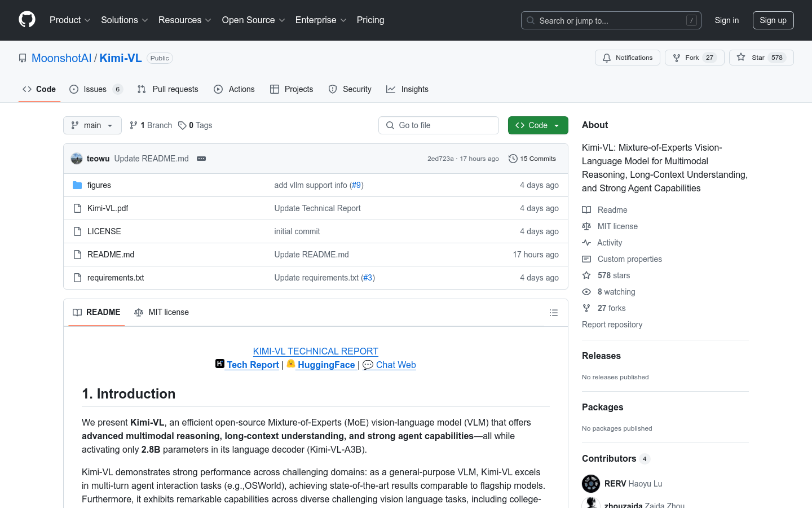Open pull request #9 link

(x=356, y=185)
